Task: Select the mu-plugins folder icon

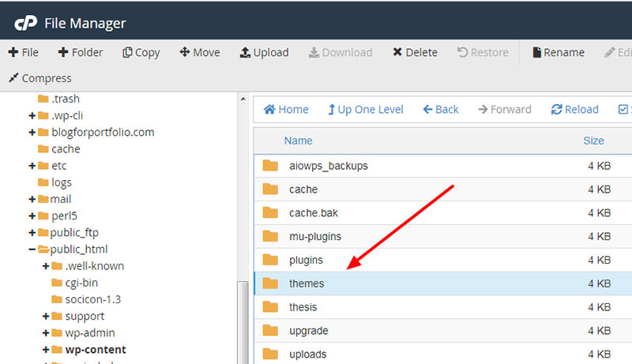Action: click(270, 236)
